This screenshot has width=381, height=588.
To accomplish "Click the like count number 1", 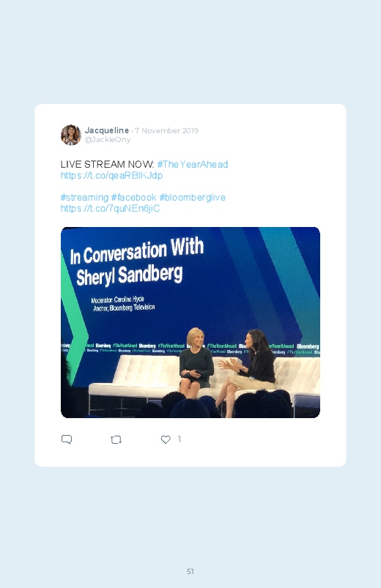I will [180, 439].
